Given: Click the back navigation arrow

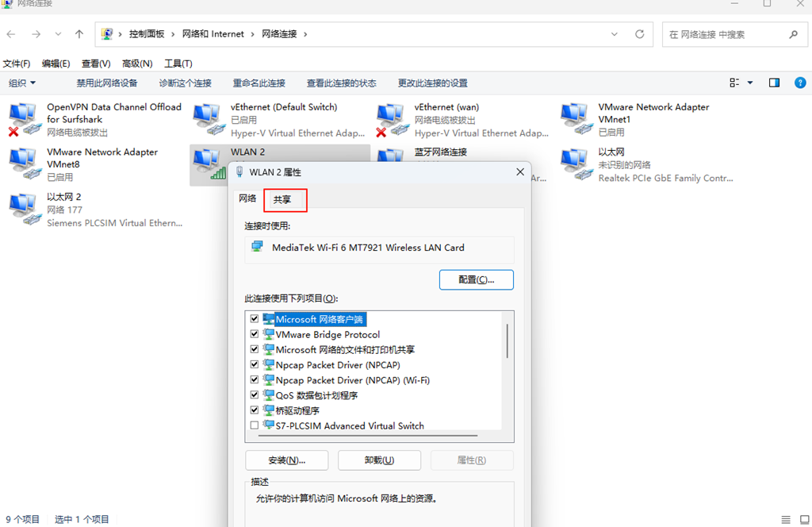Looking at the screenshot, I should coord(11,34).
